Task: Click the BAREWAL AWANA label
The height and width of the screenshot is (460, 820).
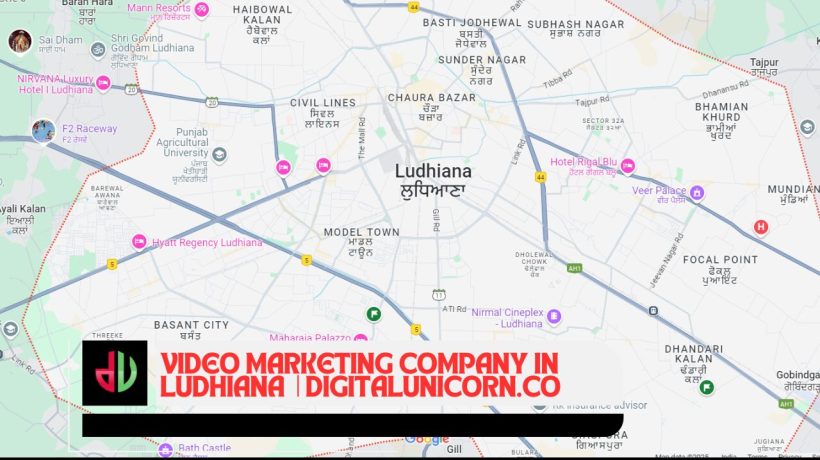Action: point(107,191)
